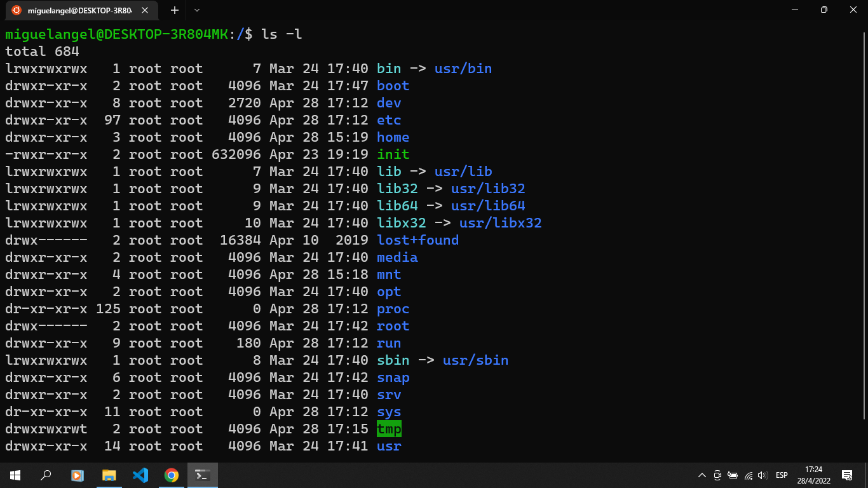The image size is (868, 488).
Task: Switch keyboard language via the ESP indicator
Action: 782,475
